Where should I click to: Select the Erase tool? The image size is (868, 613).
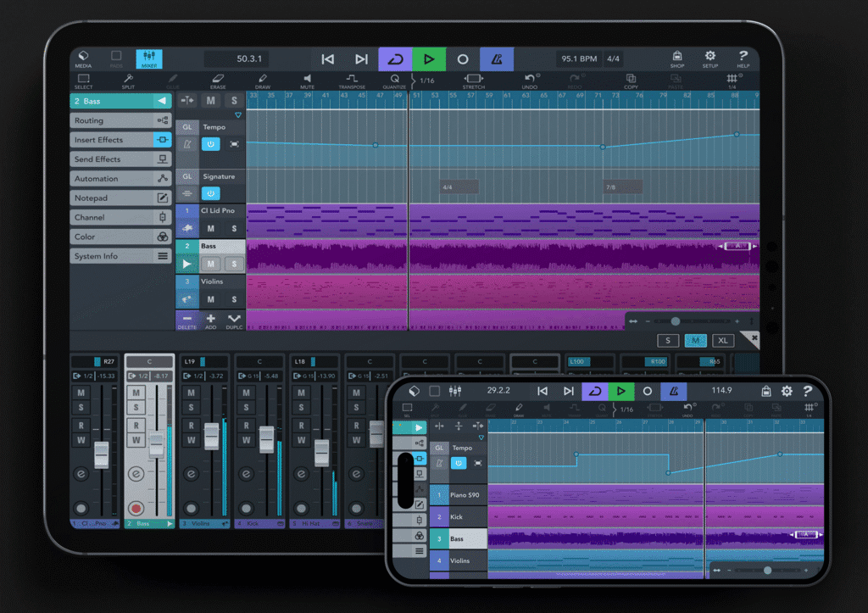pyautogui.click(x=217, y=81)
